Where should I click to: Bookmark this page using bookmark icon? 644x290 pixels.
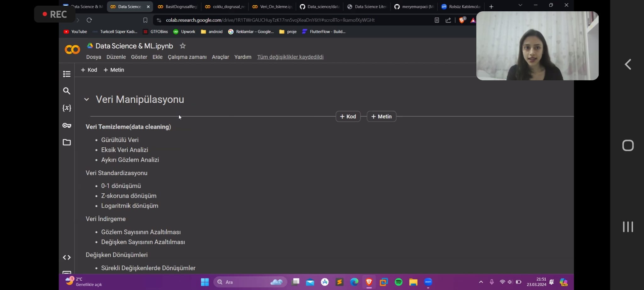[x=145, y=20]
